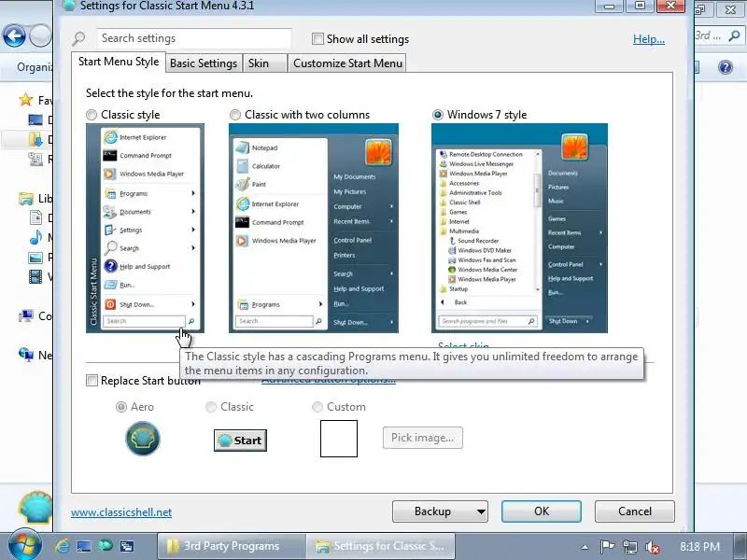This screenshot has width=747, height=560.
Task: Click the blue help icon in Explorer window
Action: [x=726, y=67]
